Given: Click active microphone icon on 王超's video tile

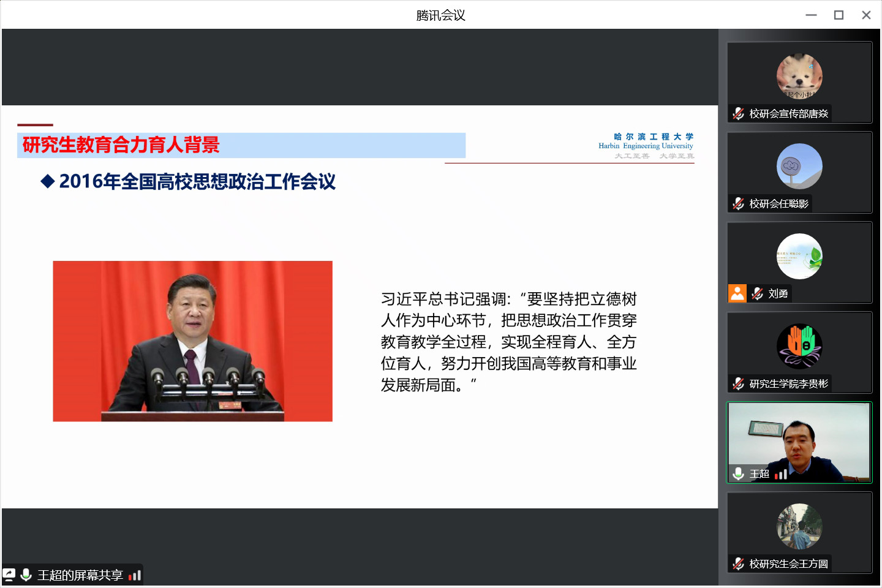Looking at the screenshot, I should point(738,473).
